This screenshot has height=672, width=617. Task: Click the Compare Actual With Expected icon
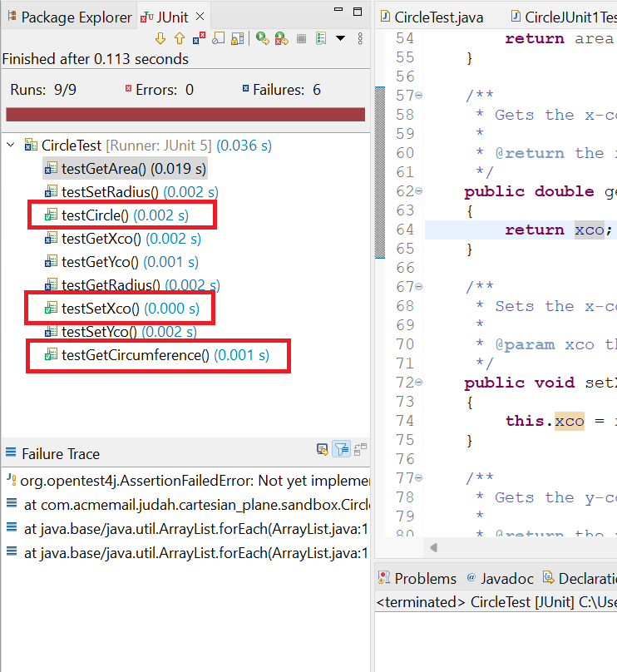tap(322, 450)
